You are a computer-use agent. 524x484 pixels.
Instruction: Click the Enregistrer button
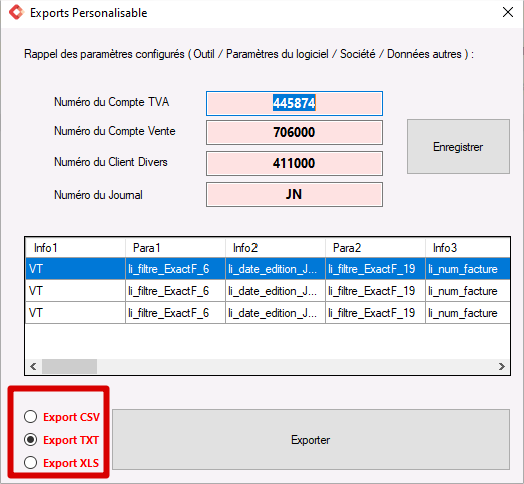coord(458,146)
